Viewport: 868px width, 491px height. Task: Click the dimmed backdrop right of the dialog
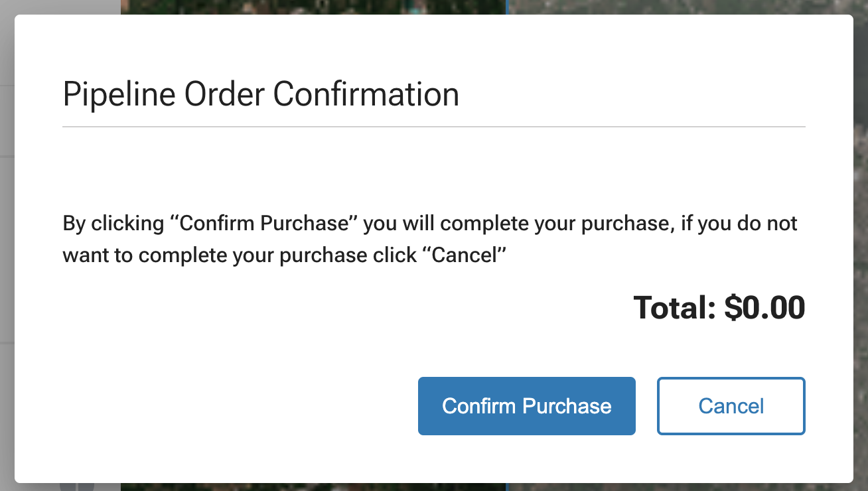[x=861, y=245]
